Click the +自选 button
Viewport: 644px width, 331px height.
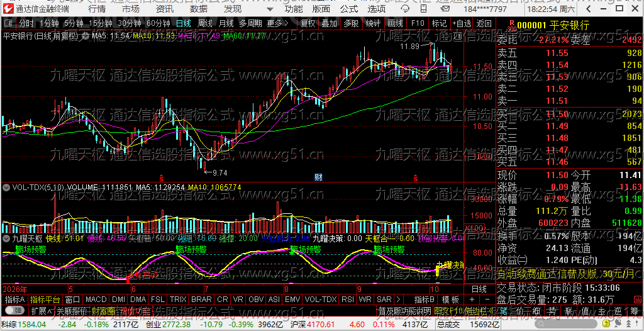point(462,23)
